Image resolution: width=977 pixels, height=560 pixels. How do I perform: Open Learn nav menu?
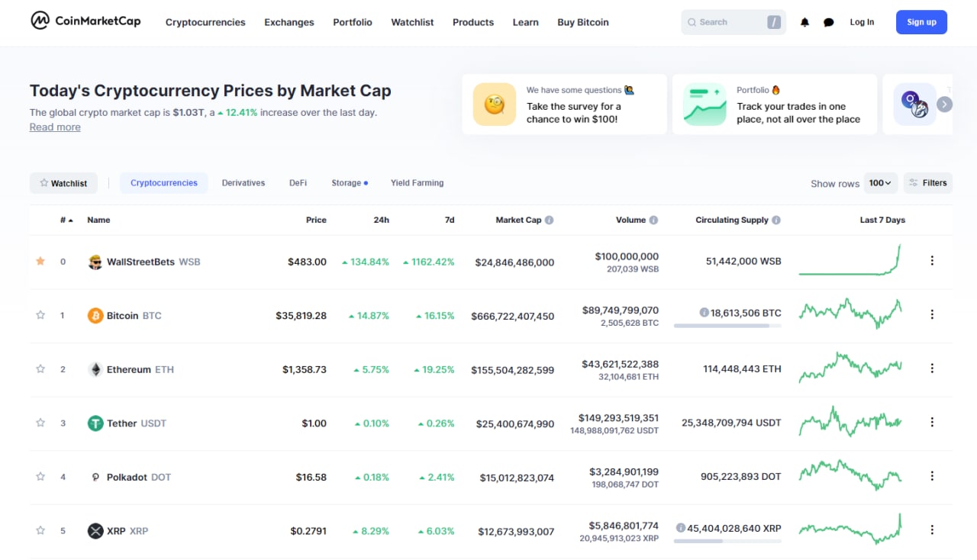pyautogui.click(x=525, y=22)
